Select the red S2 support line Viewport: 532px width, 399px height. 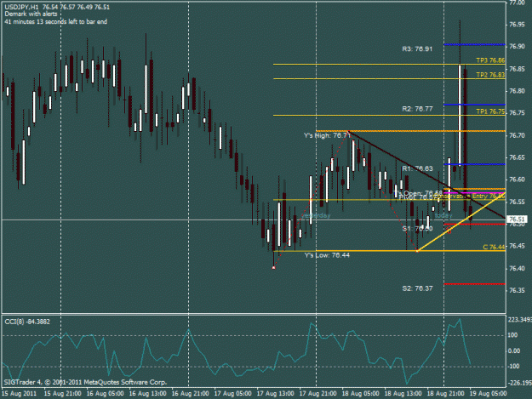475,284
